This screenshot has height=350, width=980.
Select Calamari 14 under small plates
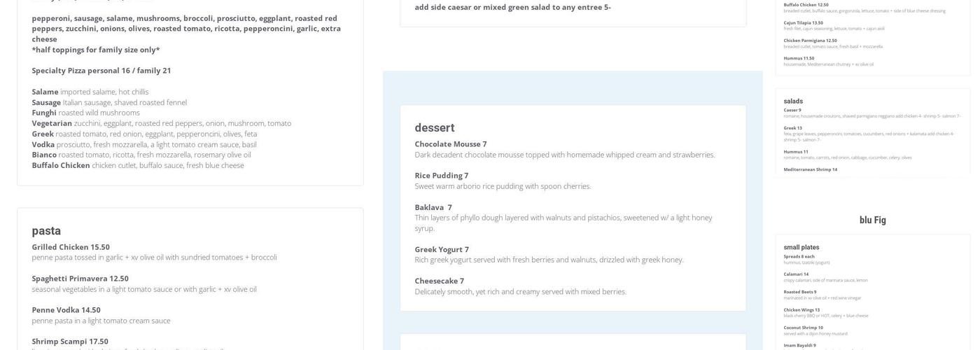[796, 274]
